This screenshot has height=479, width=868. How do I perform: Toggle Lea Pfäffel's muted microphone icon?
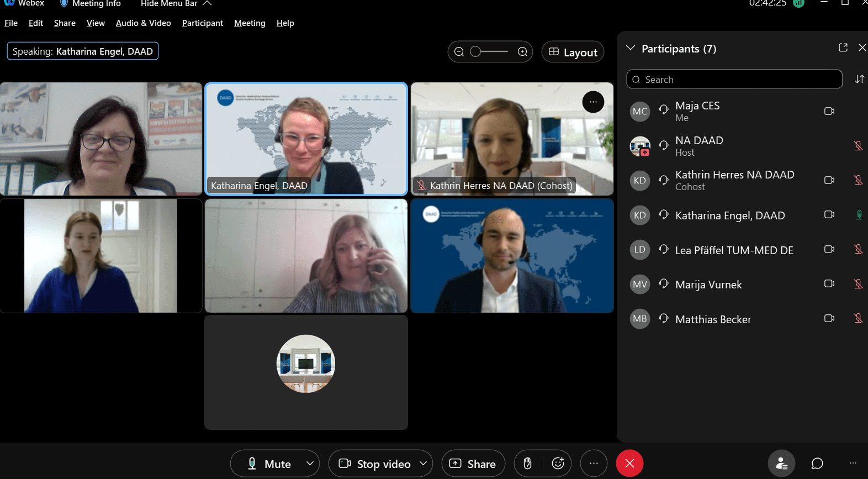tap(858, 250)
